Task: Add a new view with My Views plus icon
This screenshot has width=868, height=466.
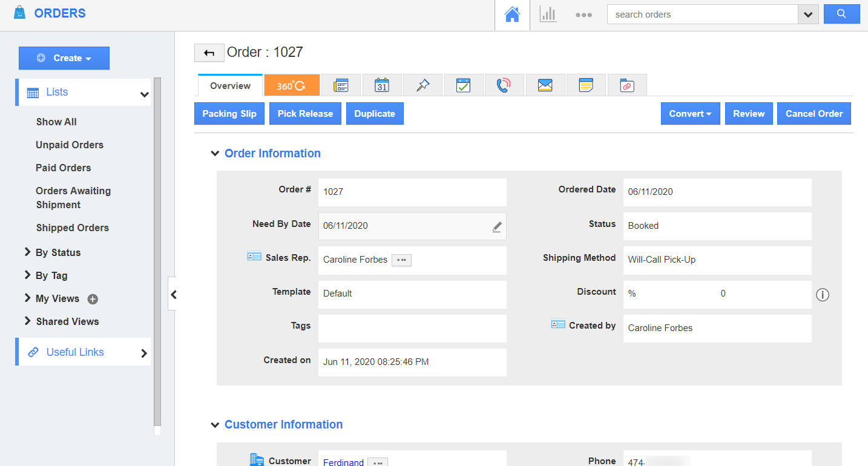Action: pyautogui.click(x=93, y=299)
